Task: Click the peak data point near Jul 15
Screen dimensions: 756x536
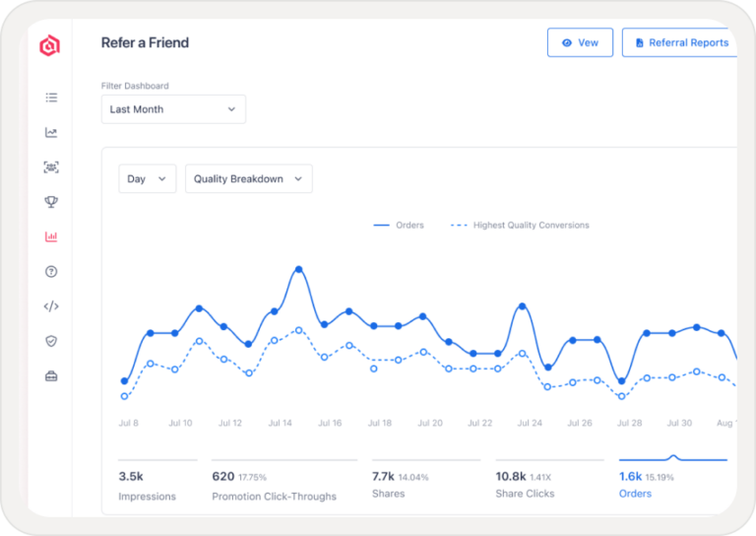Action: tap(298, 269)
